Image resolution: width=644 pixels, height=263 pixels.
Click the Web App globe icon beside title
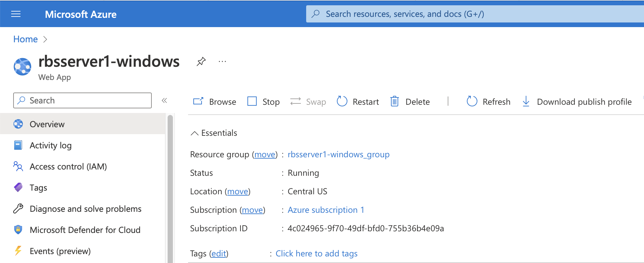22,66
